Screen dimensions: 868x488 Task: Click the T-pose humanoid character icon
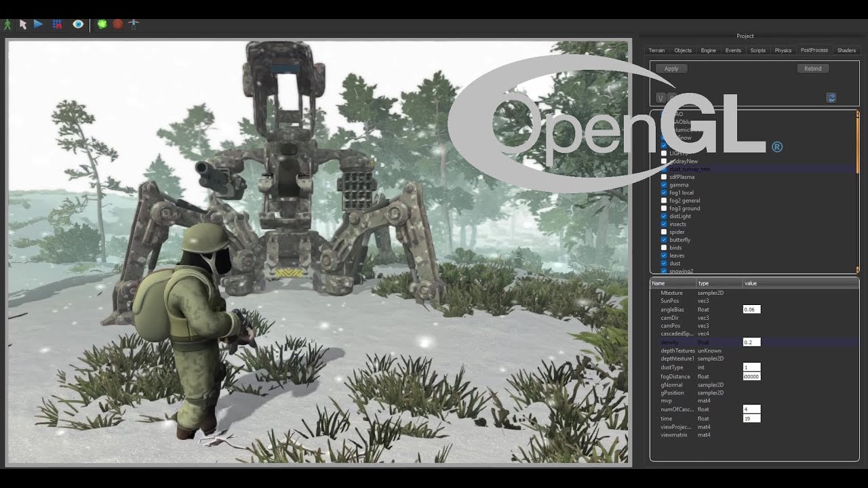pyautogui.click(x=134, y=24)
